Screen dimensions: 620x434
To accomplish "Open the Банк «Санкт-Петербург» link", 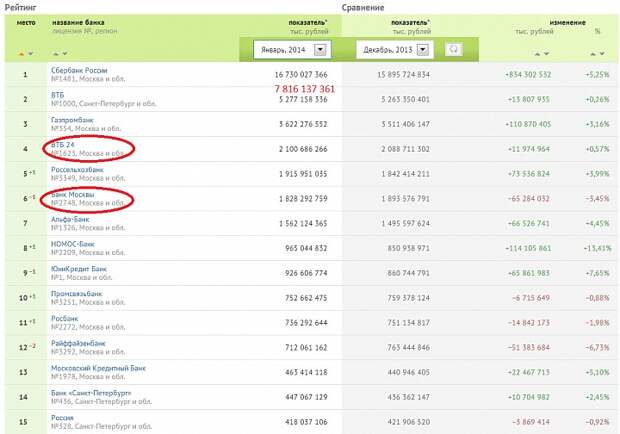I will [91, 393].
